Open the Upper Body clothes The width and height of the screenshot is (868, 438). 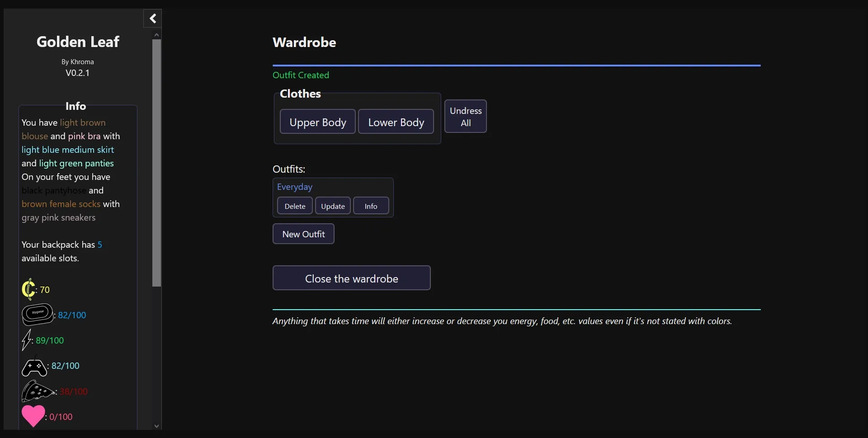(317, 122)
